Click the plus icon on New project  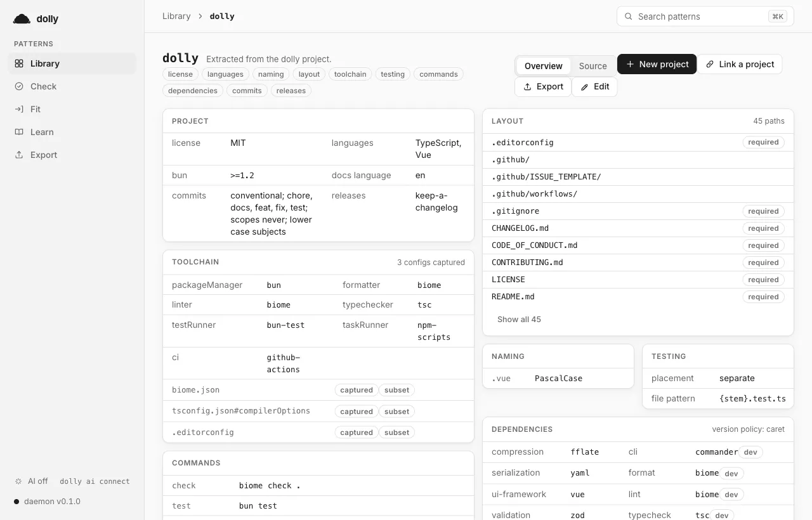point(630,64)
